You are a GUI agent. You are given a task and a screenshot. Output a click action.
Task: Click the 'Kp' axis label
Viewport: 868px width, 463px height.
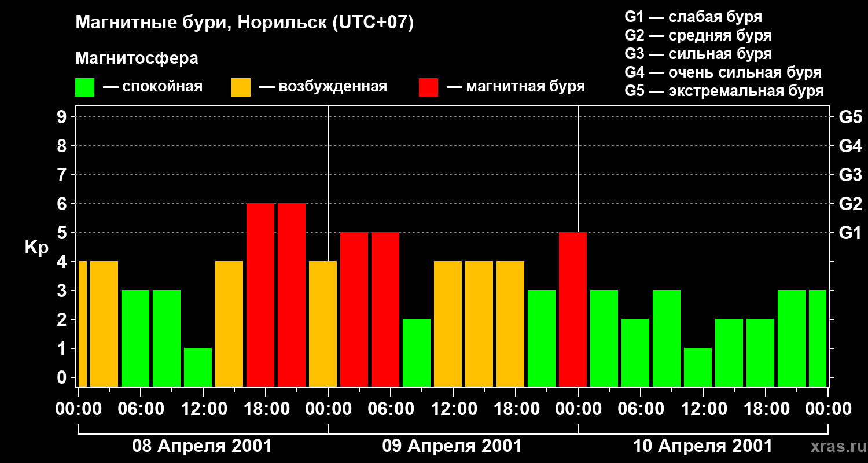(x=36, y=248)
